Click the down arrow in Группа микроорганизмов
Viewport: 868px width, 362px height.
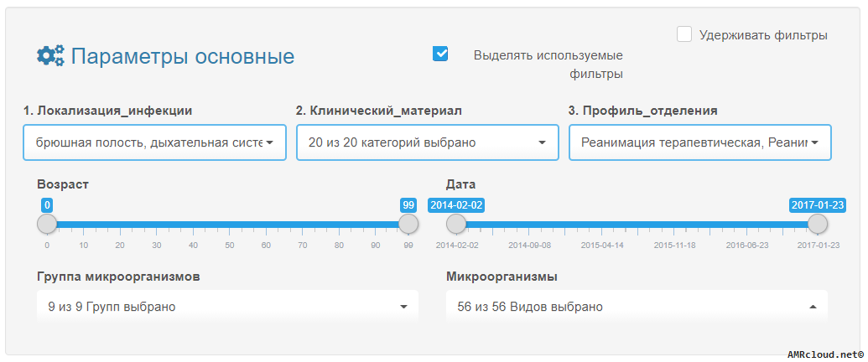coord(403,307)
